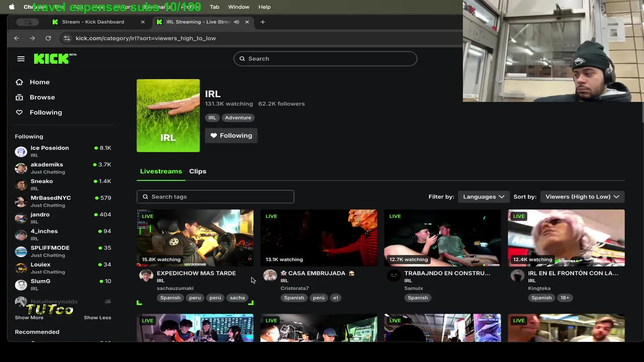The width and height of the screenshot is (644, 362).
Task: Open a new browser tab with plus
Action: (x=263, y=22)
